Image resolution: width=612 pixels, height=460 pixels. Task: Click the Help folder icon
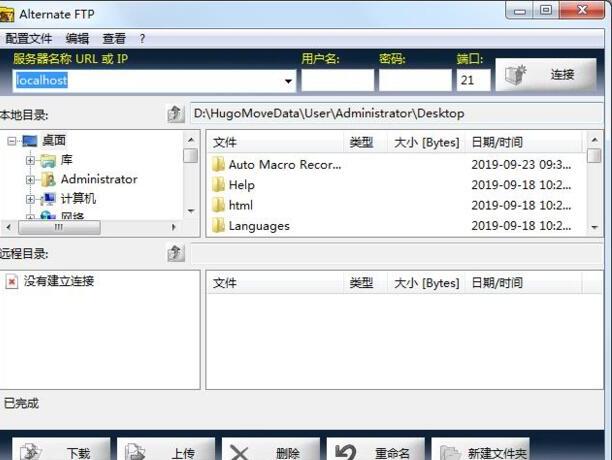coord(219,185)
